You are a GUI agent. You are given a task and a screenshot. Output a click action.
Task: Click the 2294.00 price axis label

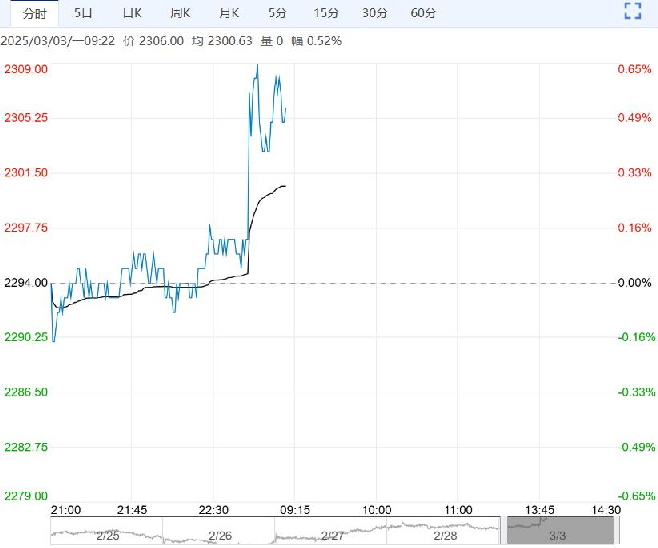(26, 283)
